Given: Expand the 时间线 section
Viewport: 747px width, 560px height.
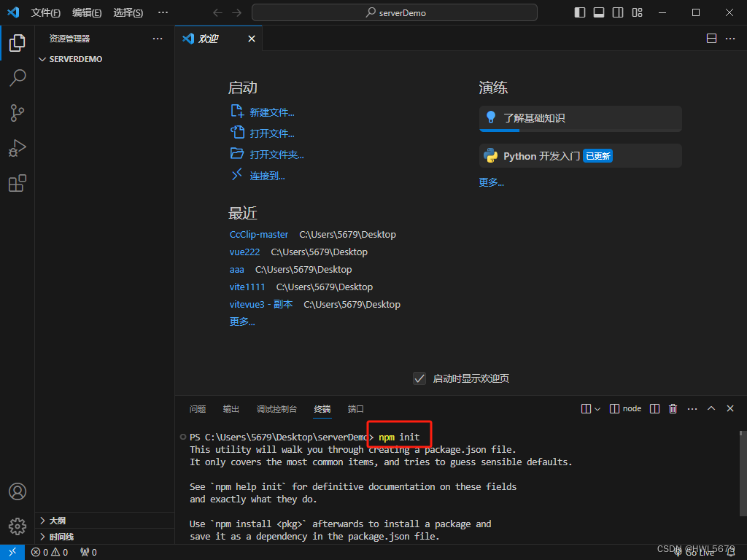Looking at the screenshot, I should point(104,537).
